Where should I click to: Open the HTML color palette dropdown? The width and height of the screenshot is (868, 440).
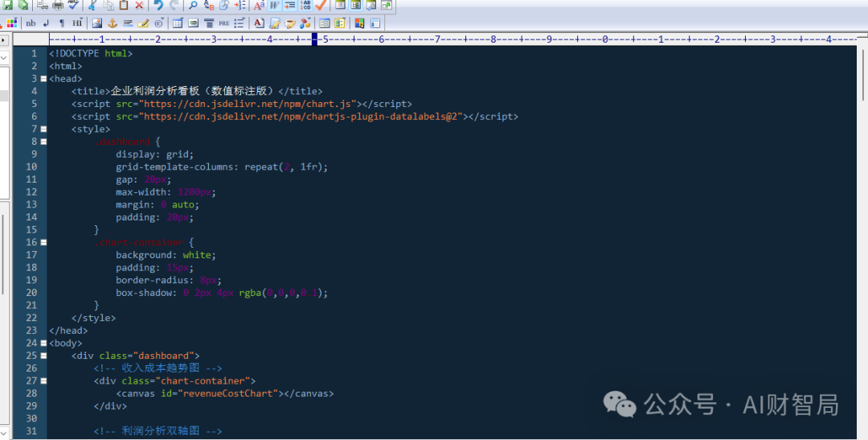coord(11,23)
